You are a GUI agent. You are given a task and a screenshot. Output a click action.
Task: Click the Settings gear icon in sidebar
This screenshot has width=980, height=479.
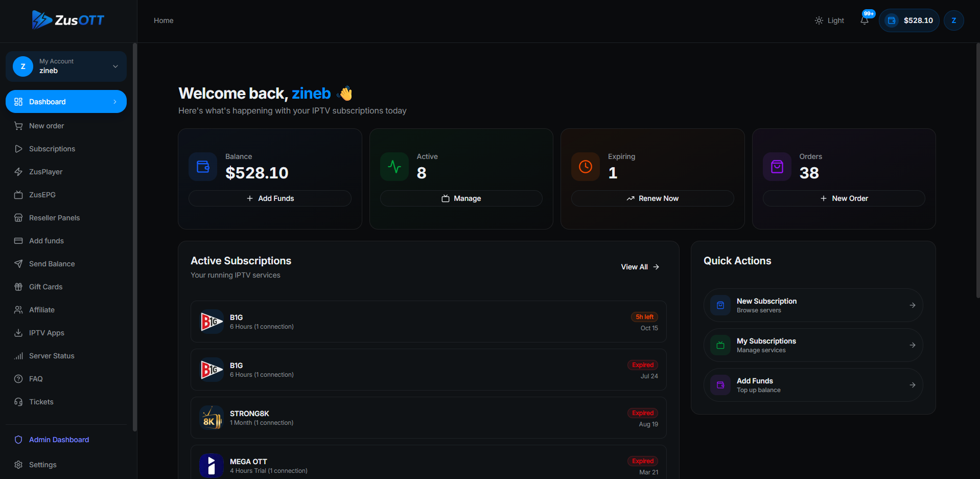(18, 465)
